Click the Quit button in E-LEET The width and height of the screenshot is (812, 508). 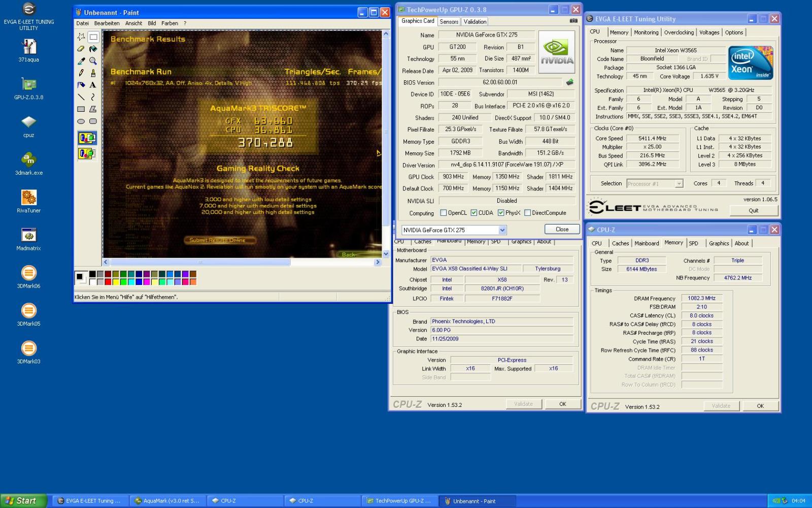coord(754,210)
